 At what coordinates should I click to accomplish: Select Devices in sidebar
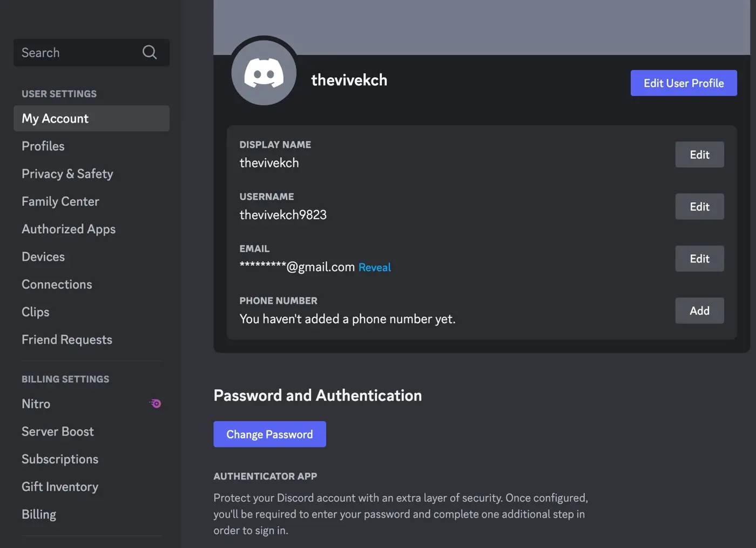click(91, 256)
